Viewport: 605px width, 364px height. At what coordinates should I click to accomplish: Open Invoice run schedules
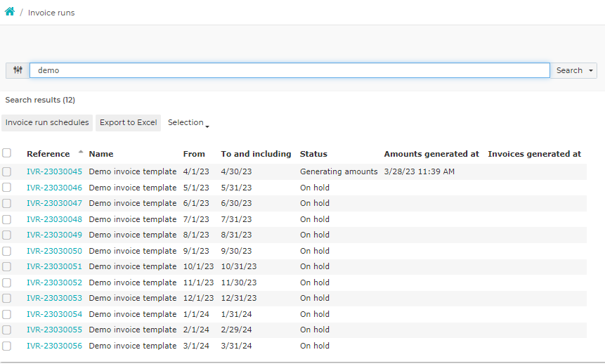click(47, 123)
